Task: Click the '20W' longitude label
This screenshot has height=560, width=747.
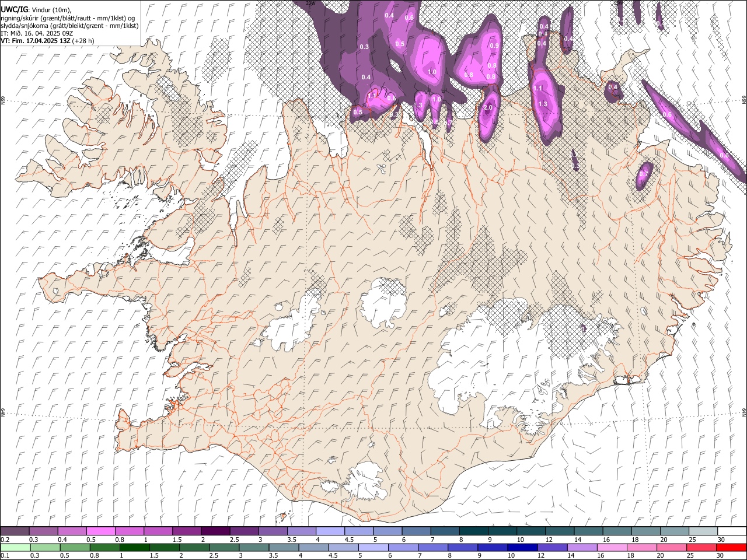Action: (x=310, y=3)
